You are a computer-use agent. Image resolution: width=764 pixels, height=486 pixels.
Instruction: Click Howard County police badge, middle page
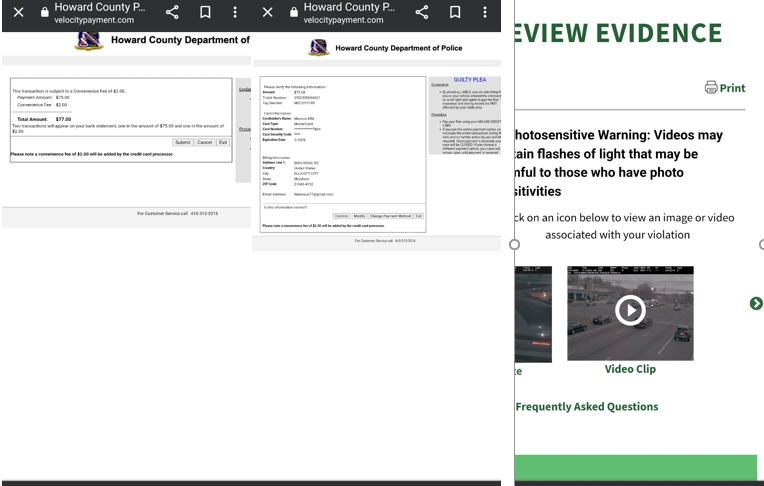[x=319, y=48]
